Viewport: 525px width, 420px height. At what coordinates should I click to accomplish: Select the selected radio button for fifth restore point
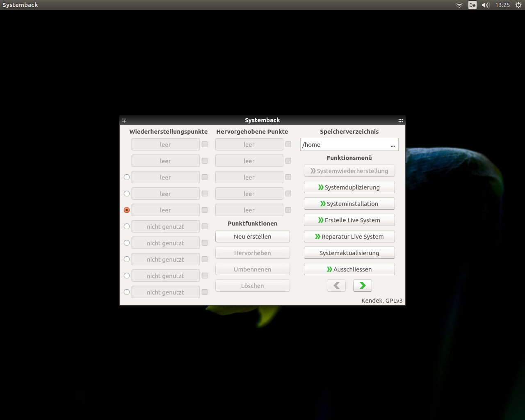pyautogui.click(x=127, y=210)
